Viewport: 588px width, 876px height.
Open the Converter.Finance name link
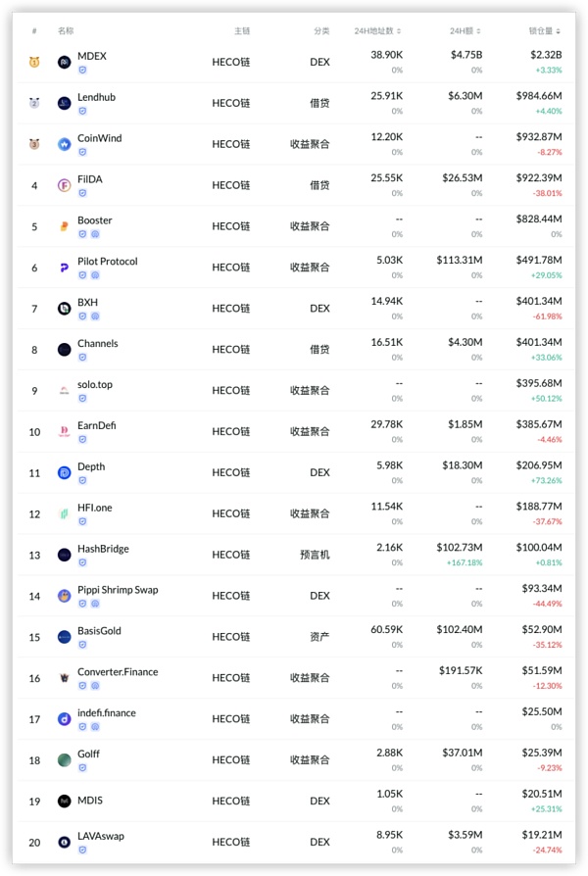(x=118, y=671)
